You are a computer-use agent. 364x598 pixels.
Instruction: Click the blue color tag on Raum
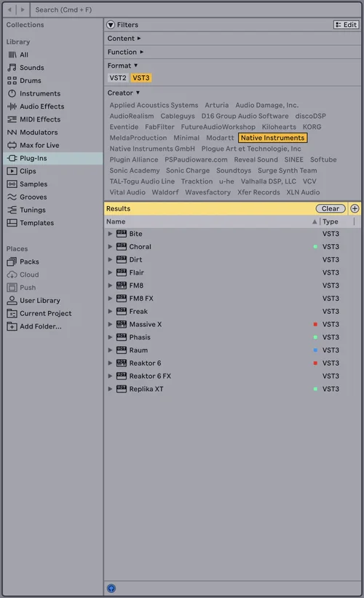315,350
